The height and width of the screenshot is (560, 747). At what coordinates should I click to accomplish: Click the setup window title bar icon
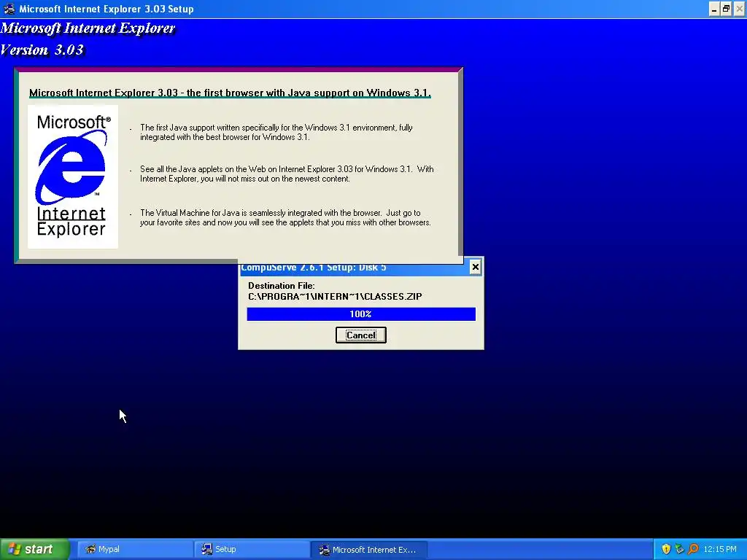point(9,9)
